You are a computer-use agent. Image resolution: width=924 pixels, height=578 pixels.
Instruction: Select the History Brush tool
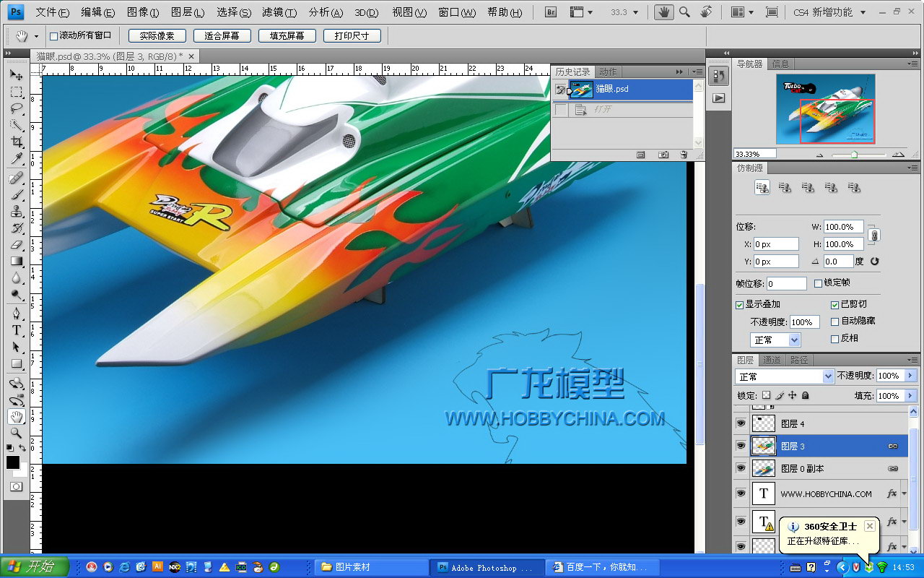point(16,228)
